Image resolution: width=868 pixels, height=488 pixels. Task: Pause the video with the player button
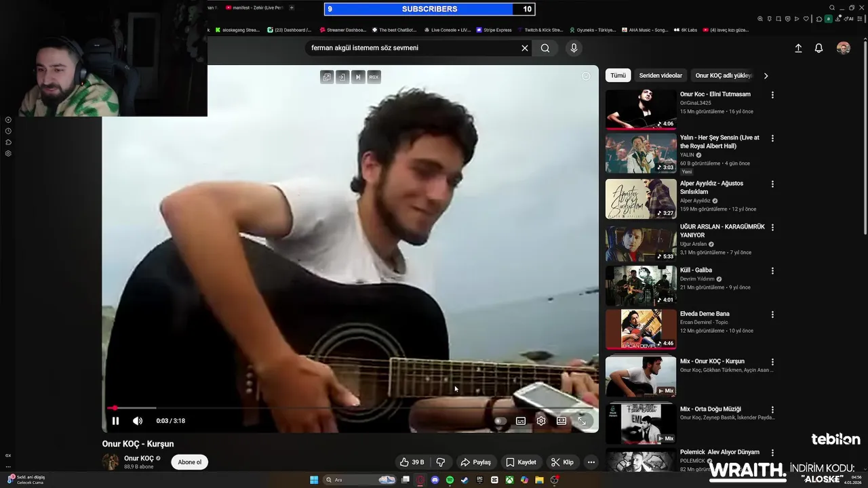pos(115,421)
